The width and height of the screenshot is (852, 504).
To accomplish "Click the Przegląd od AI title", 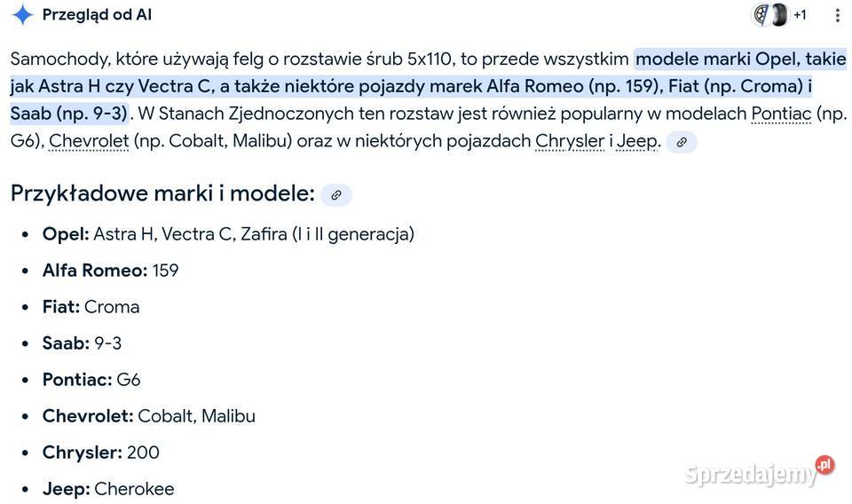I will tap(97, 15).
